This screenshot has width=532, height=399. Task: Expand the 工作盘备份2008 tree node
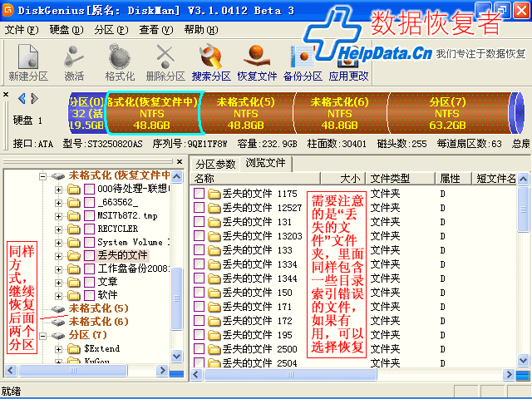58,269
